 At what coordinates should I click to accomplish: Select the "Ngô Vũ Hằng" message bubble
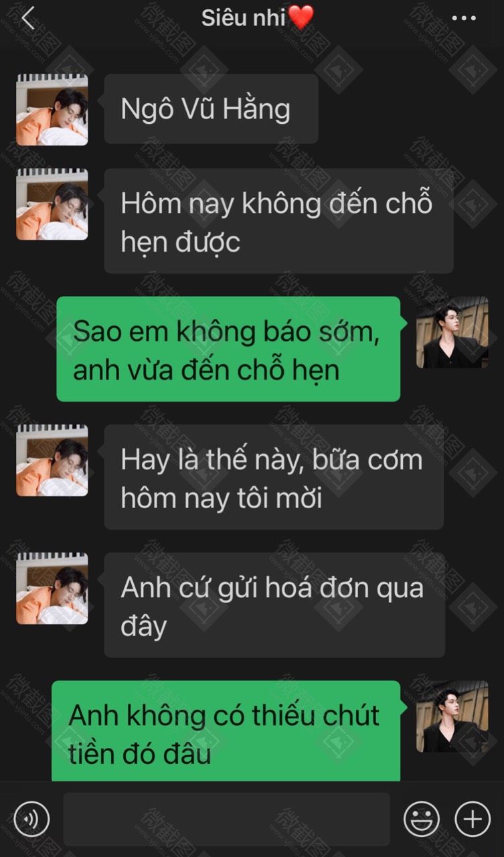(211, 108)
